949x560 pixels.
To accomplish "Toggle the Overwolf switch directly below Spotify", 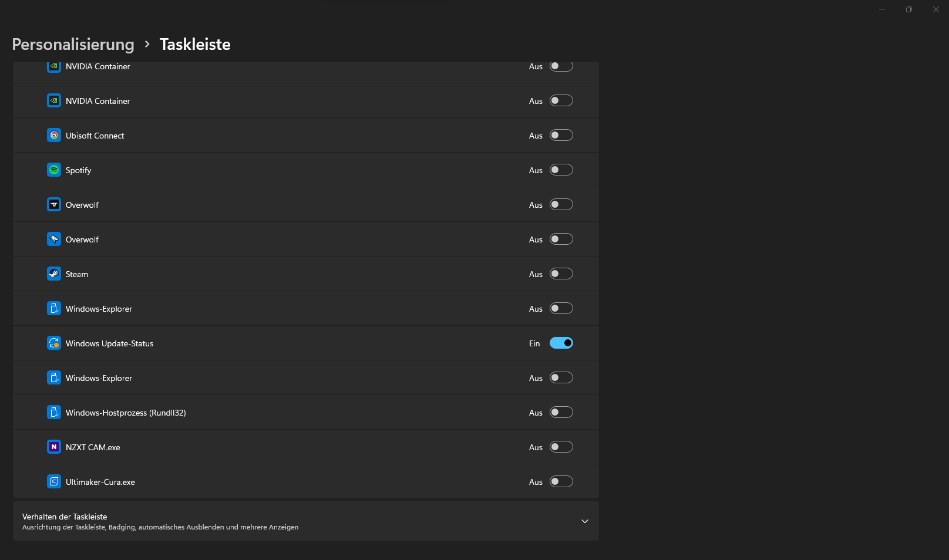I will (561, 204).
